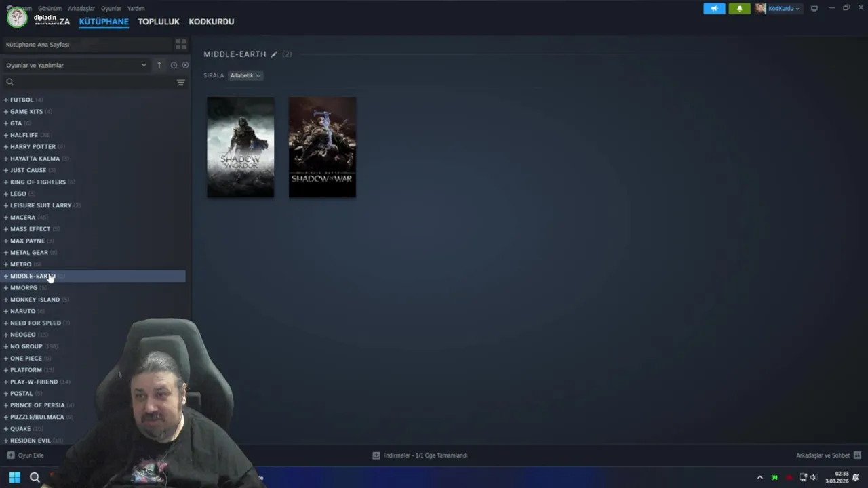Filter by ready-to-play icon
This screenshot has height=488, width=868.
click(185, 65)
